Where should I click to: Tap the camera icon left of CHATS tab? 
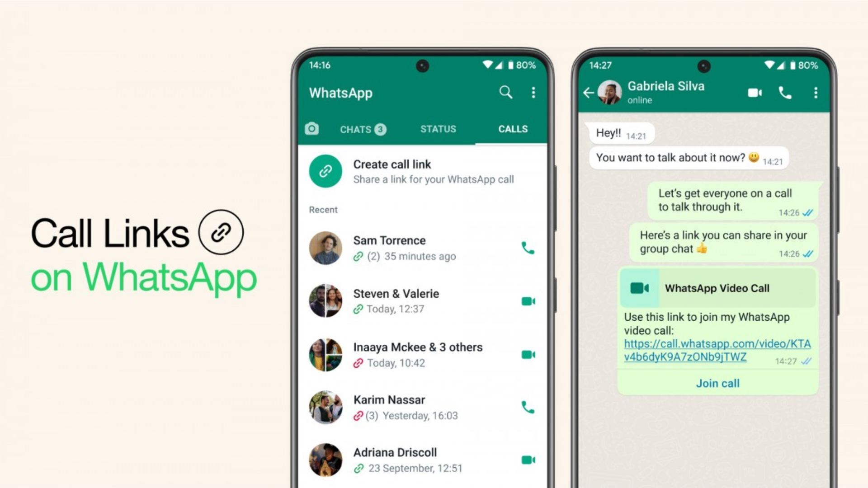tap(310, 128)
